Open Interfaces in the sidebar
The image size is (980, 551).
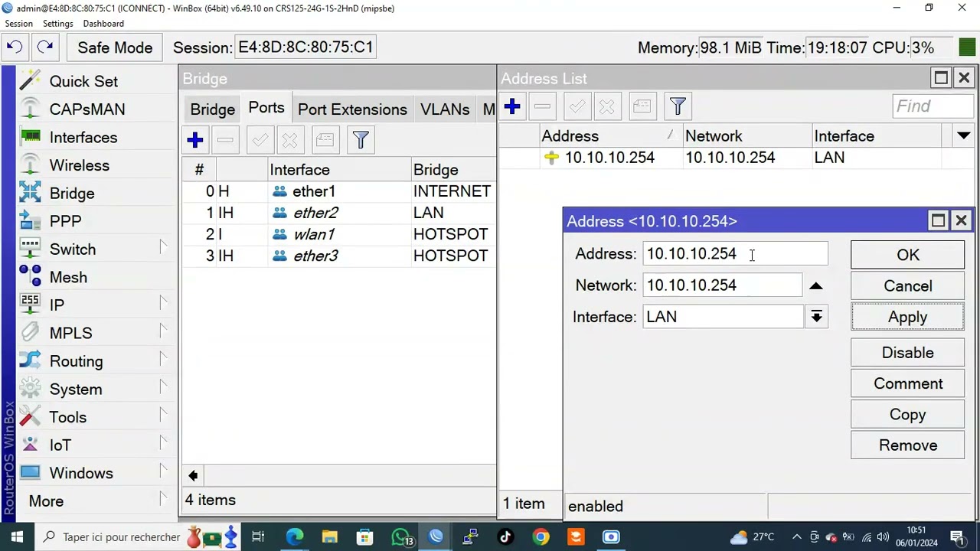click(83, 138)
